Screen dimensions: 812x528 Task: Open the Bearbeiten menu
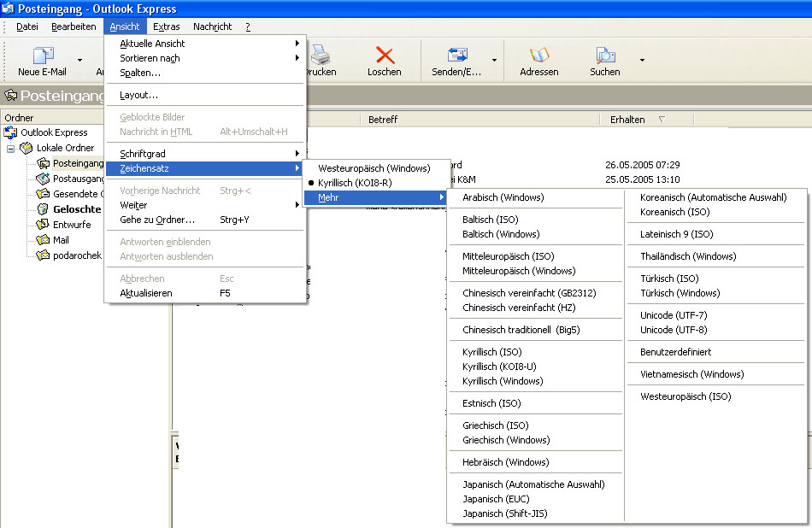point(74,26)
